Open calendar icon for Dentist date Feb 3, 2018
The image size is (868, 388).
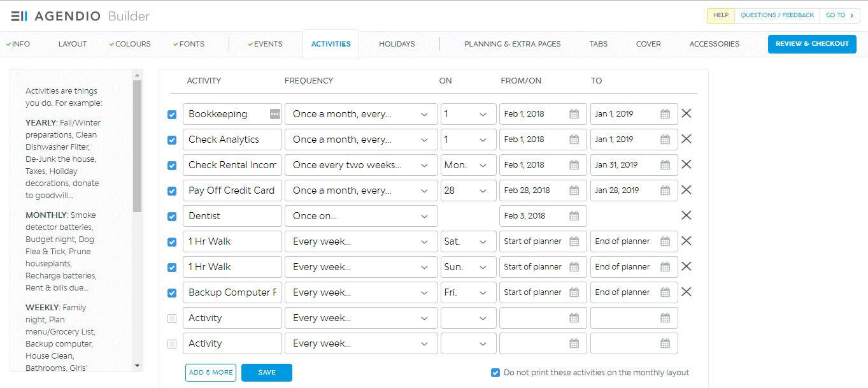(574, 216)
